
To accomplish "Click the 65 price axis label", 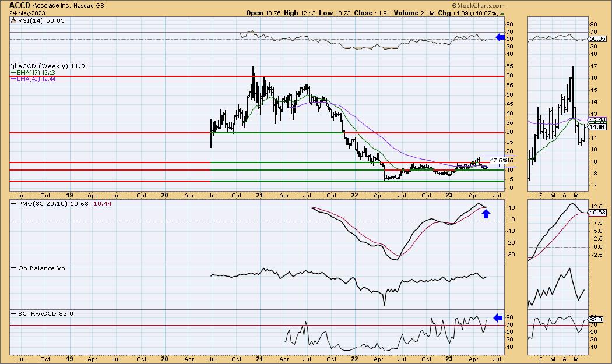I will tap(509, 66).
